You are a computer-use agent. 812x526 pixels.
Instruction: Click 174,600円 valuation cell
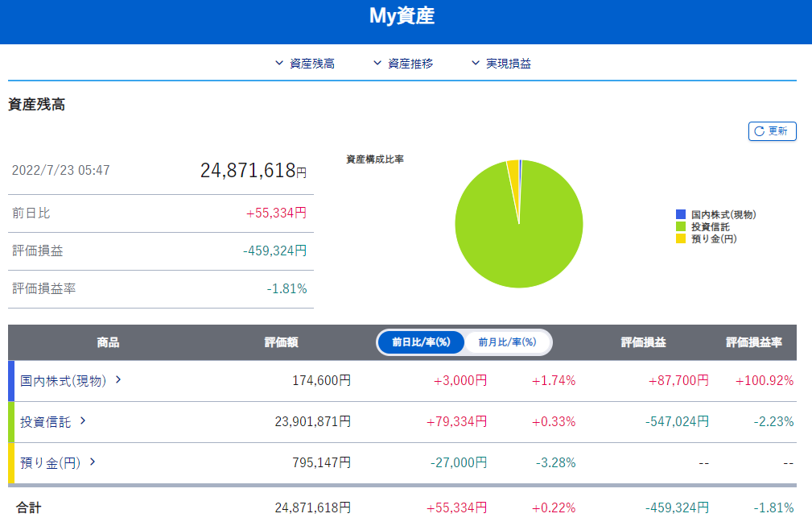pos(322,381)
